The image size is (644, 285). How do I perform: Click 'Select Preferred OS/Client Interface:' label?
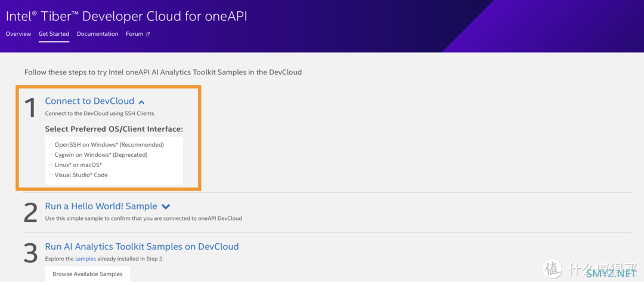pos(114,129)
